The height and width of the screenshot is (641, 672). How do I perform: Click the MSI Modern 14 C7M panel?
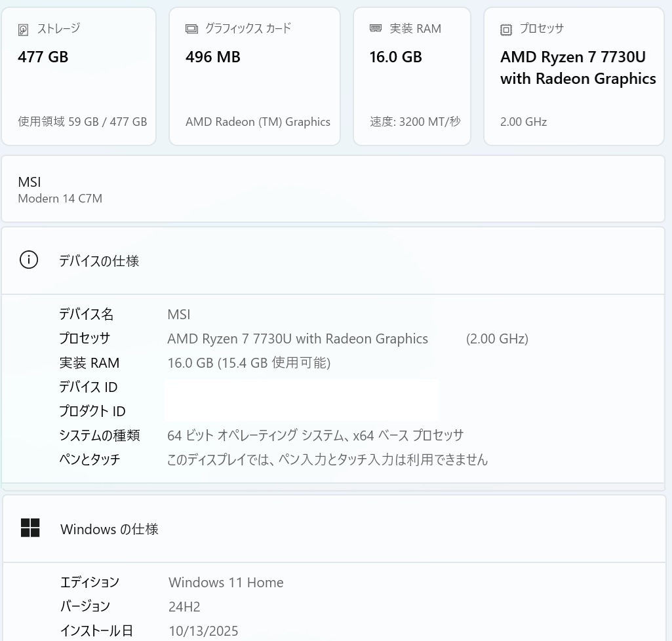point(333,189)
